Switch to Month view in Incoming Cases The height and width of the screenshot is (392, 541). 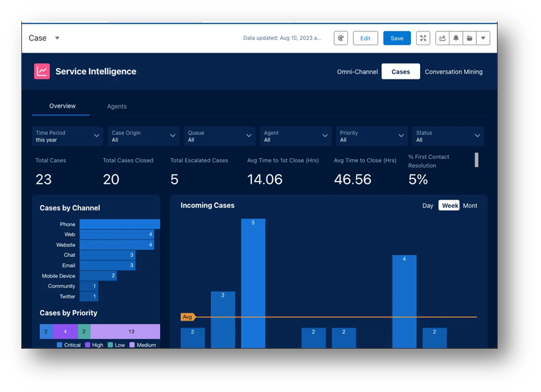point(470,206)
